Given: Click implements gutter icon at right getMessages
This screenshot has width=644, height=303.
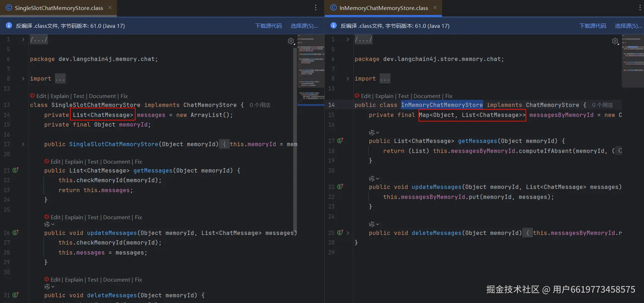Looking at the screenshot, I should (x=340, y=140).
